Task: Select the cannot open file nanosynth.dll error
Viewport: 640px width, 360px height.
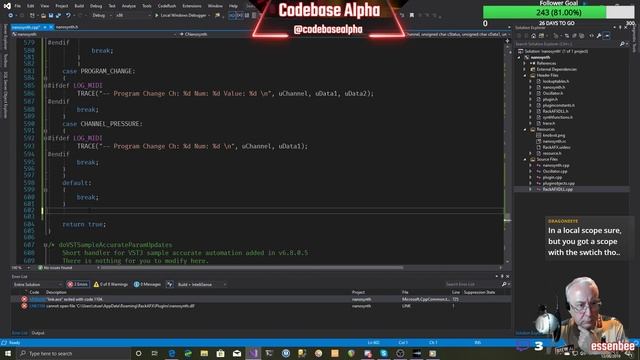Action: pyautogui.click(x=261, y=306)
